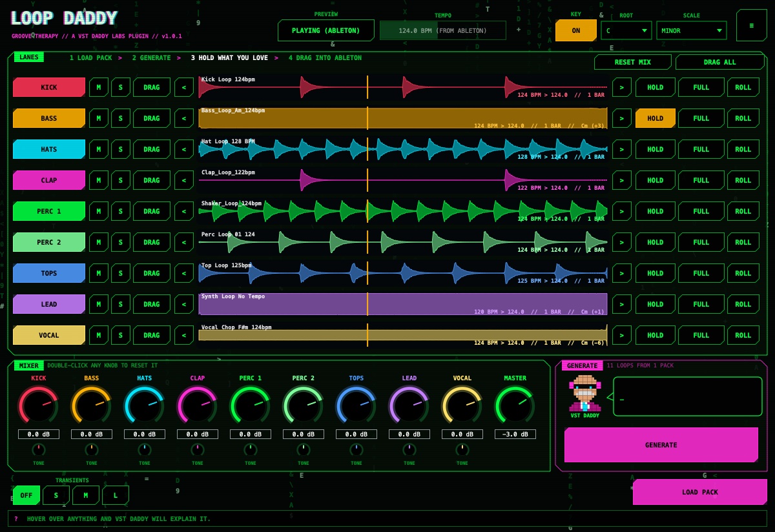Set transients to S
775x532 pixels.
[56, 495]
